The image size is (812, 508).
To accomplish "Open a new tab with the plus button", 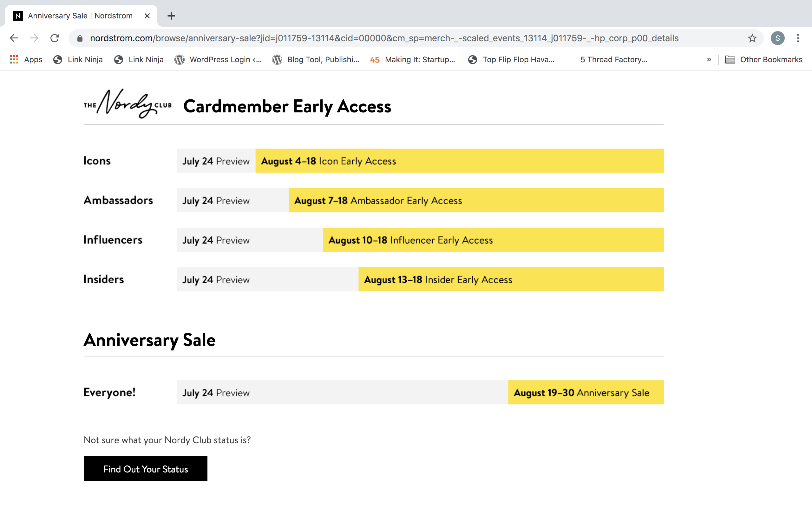I will [x=171, y=16].
